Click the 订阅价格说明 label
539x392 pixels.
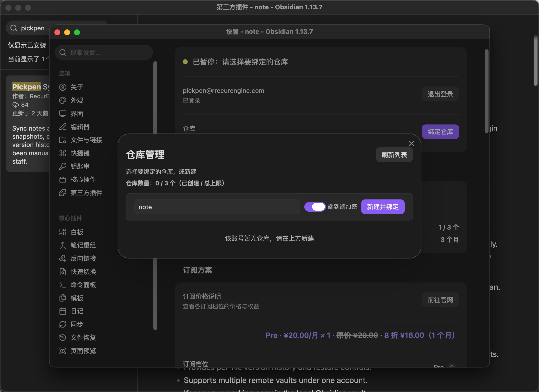tap(202, 296)
